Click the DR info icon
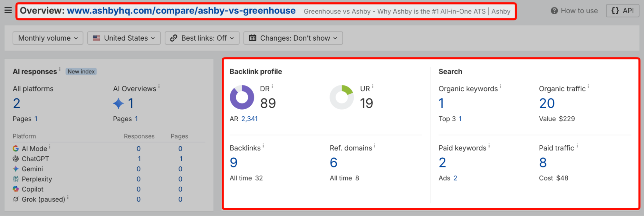 coord(272,86)
